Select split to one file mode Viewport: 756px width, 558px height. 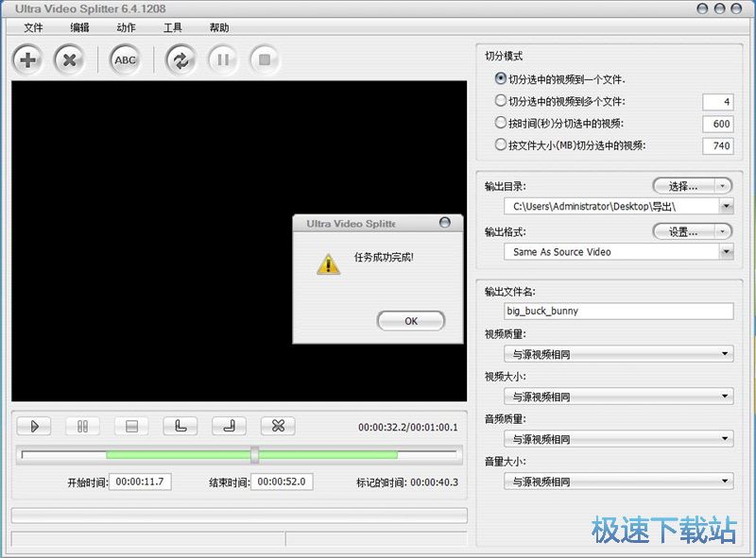(x=501, y=78)
